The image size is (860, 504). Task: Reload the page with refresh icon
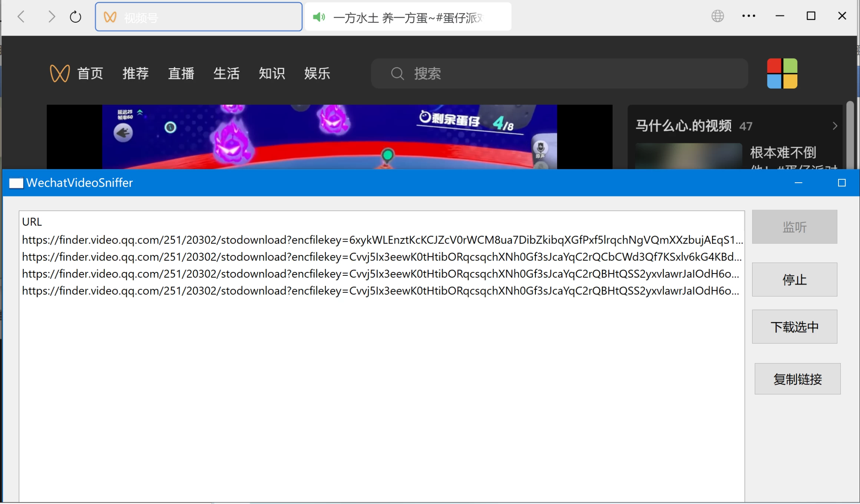pyautogui.click(x=76, y=17)
